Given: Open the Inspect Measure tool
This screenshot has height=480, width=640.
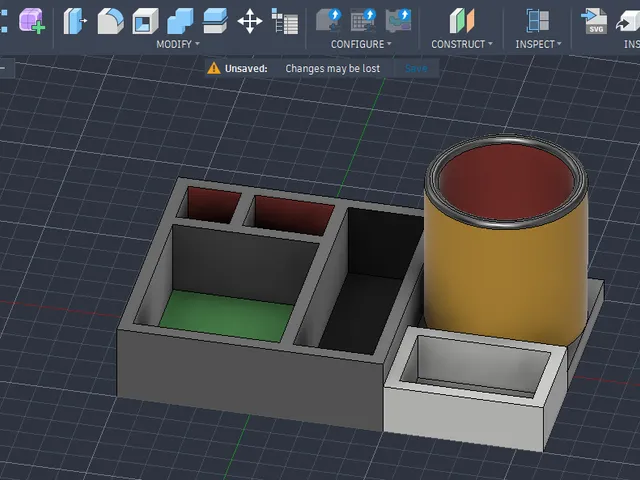Looking at the screenshot, I should 538,20.
